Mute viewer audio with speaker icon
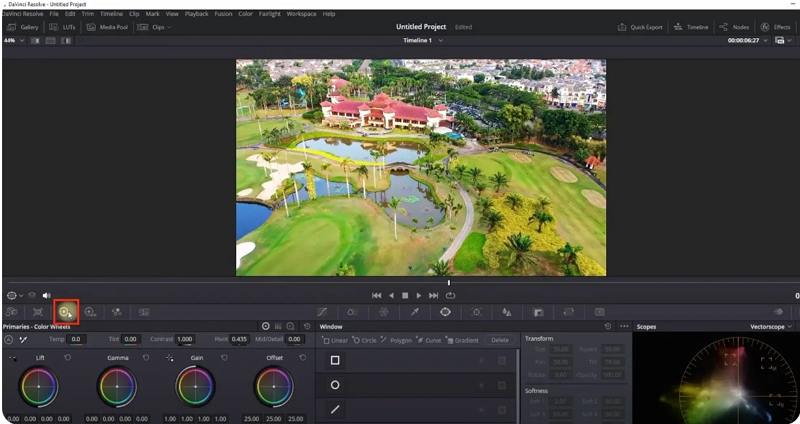The height and width of the screenshot is (424, 800). pos(46,295)
